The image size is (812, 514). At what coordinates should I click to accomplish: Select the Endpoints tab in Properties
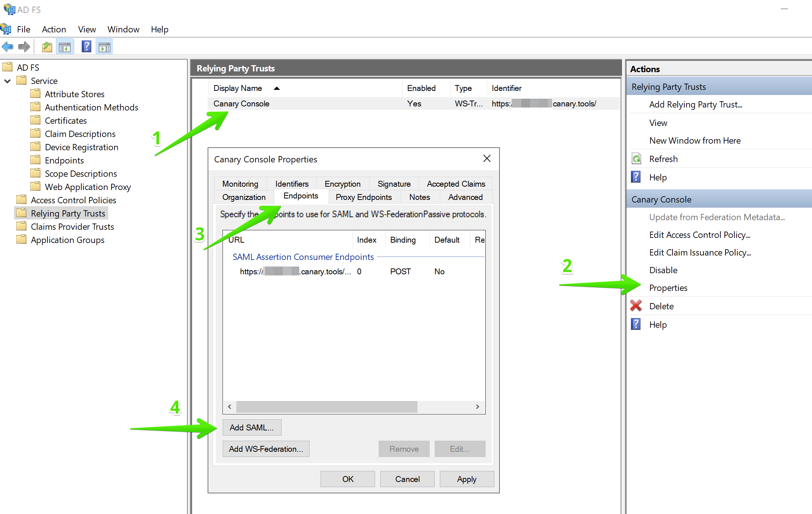click(x=301, y=196)
